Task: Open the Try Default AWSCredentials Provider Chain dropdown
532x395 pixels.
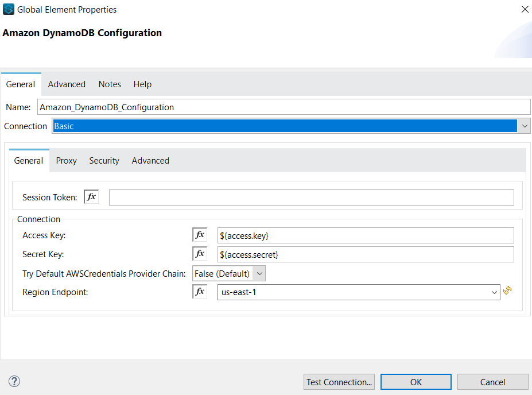Action: (258, 273)
